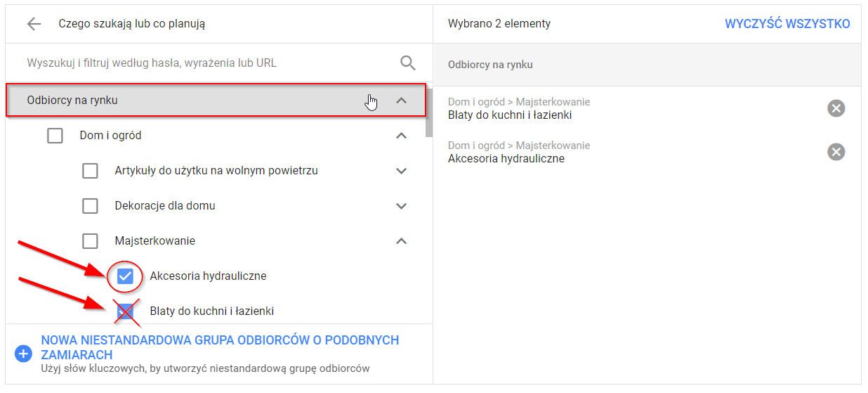Viewport: 868px width, 393px height.
Task: Remove Akcesoria hydrauliczne from selected items
Action: pyautogui.click(x=836, y=152)
